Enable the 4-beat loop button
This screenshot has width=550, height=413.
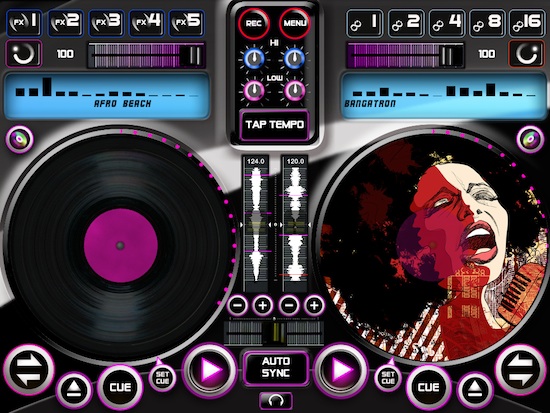point(447,23)
